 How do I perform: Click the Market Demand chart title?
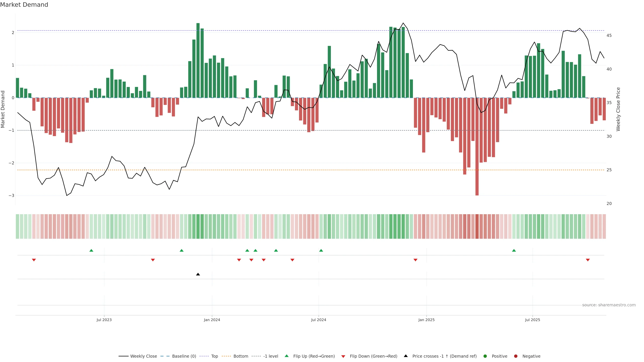24,5
